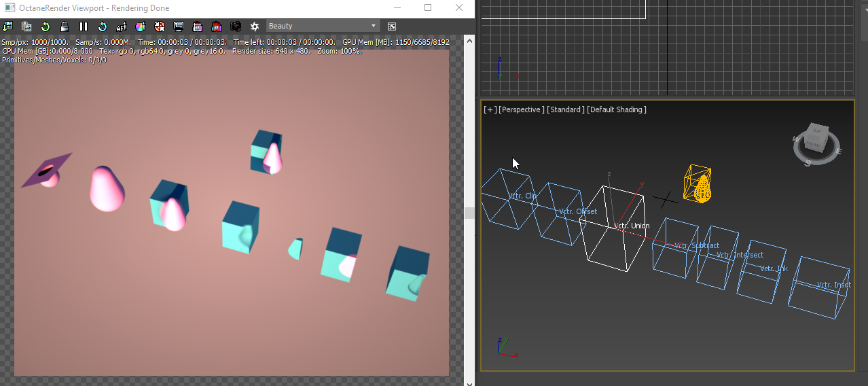
Task: Click the icon right of Beauty dropdown
Action: click(x=392, y=27)
